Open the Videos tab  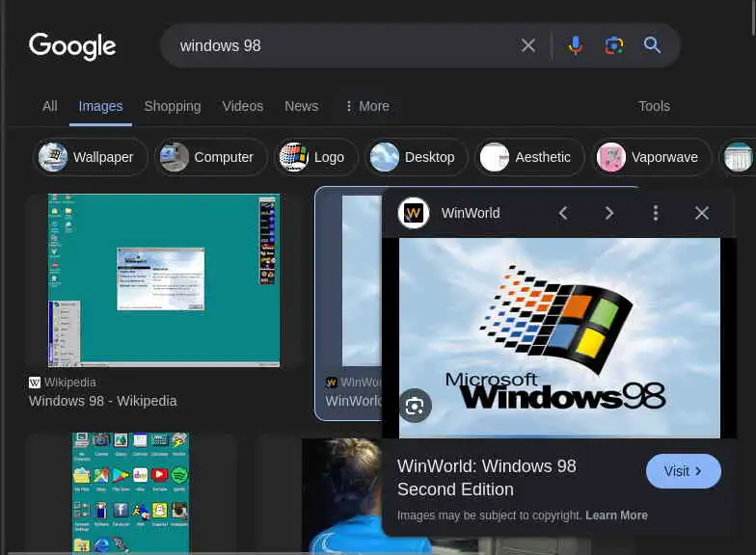[x=243, y=106]
